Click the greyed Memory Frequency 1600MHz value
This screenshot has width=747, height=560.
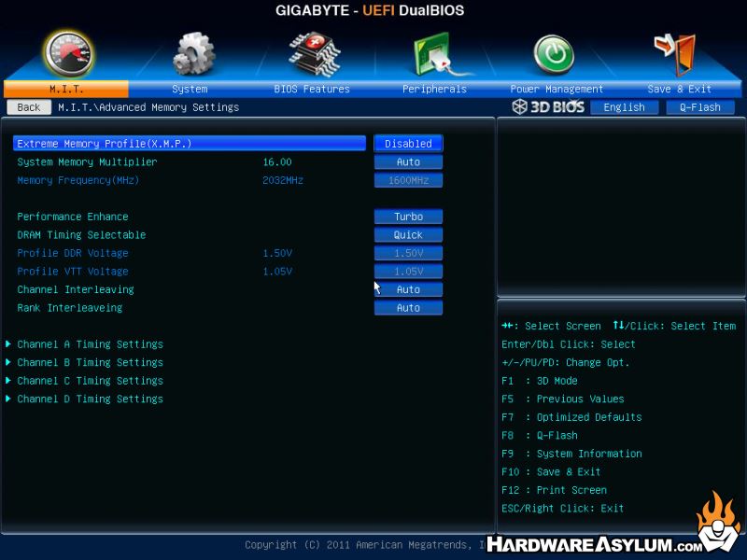(408, 180)
